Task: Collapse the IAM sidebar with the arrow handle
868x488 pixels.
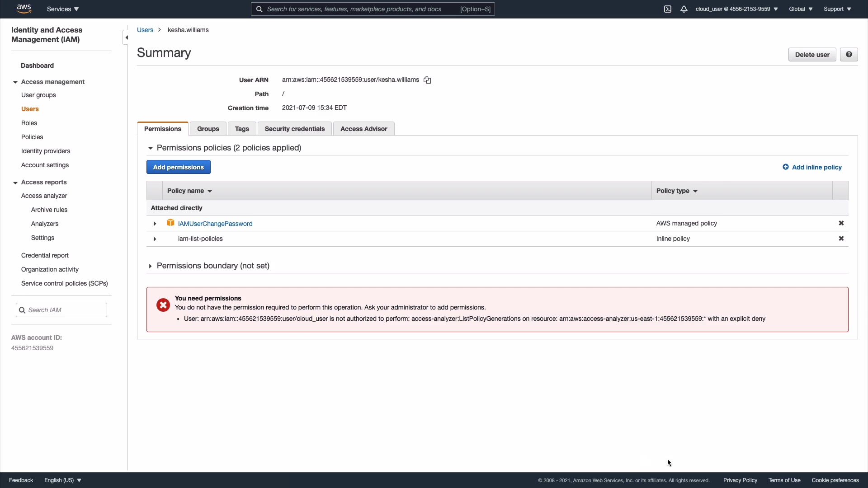Action: click(x=126, y=38)
